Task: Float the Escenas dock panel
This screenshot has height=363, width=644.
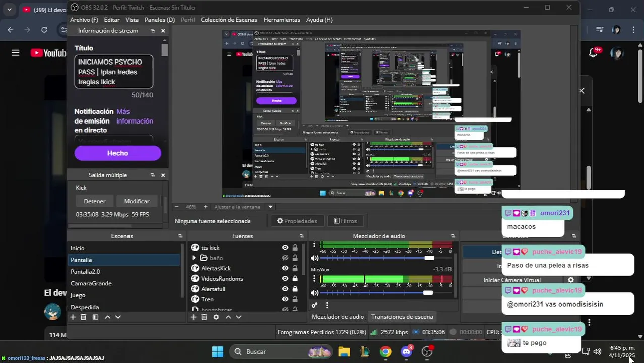Action: coord(180,236)
